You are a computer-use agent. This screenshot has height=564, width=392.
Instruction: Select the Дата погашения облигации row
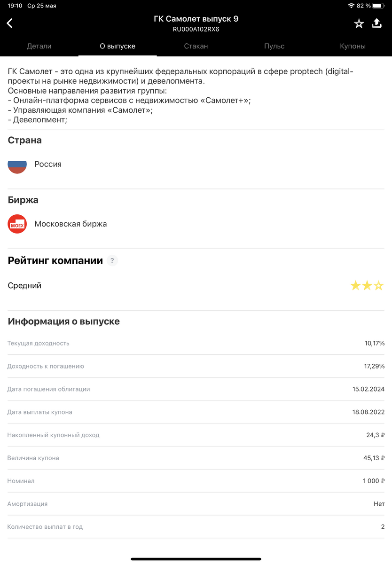click(x=196, y=389)
